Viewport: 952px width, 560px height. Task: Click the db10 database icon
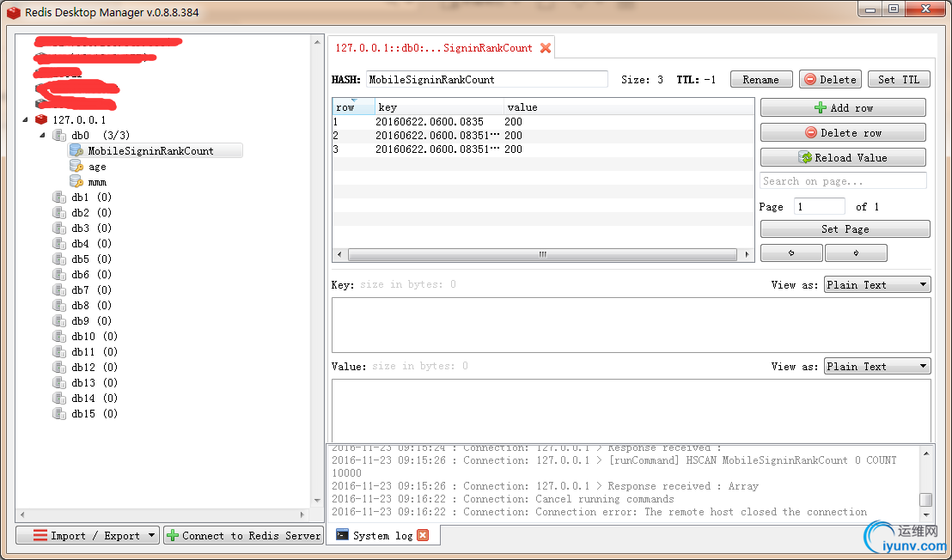click(59, 336)
